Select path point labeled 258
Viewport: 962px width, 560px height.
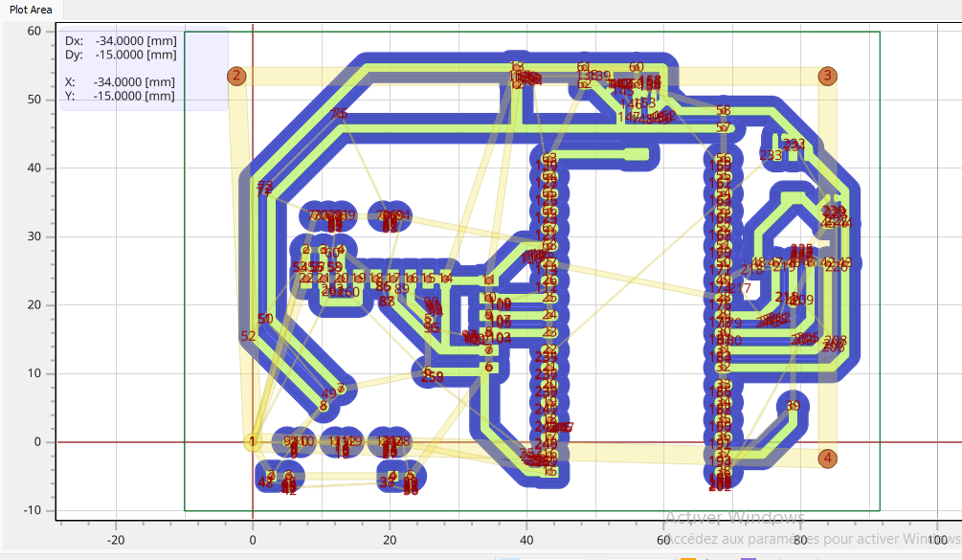point(432,377)
